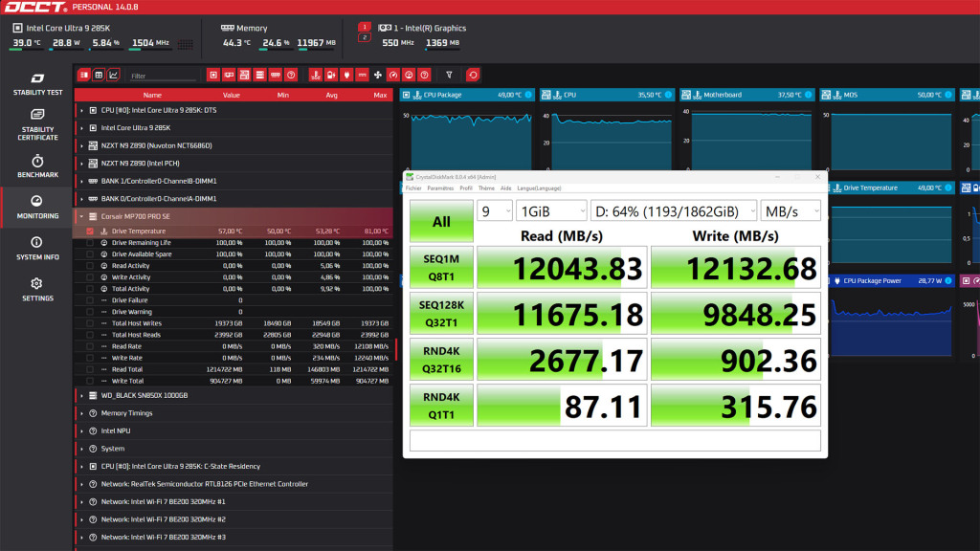
Task: Run the SEQ128K Q32T1 test button
Action: pyautogui.click(x=441, y=314)
